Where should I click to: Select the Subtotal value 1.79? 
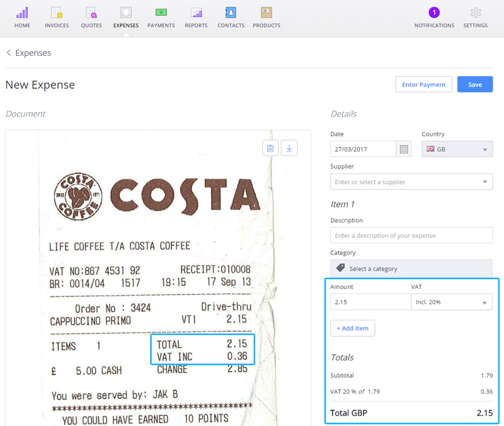486,375
